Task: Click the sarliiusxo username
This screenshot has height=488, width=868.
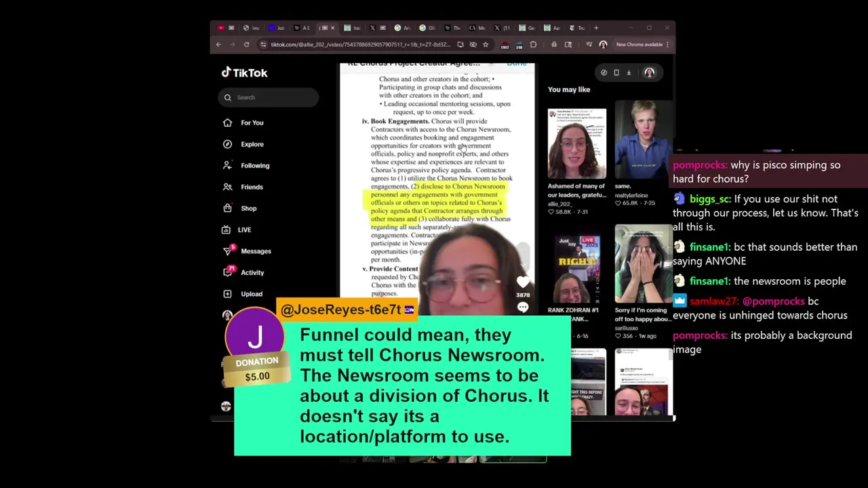Action: coord(626,328)
